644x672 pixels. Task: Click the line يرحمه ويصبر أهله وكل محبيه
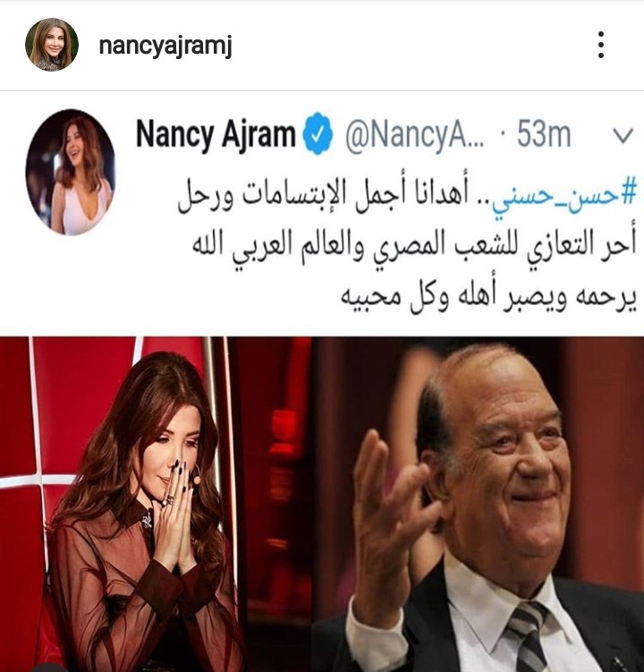pos(488,297)
